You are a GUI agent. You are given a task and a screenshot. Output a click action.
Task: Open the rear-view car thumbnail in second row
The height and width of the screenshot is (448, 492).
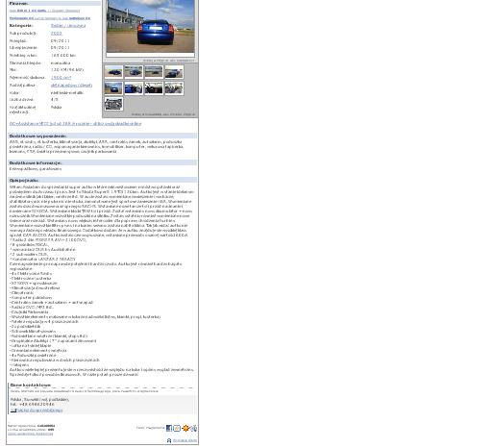point(113,88)
